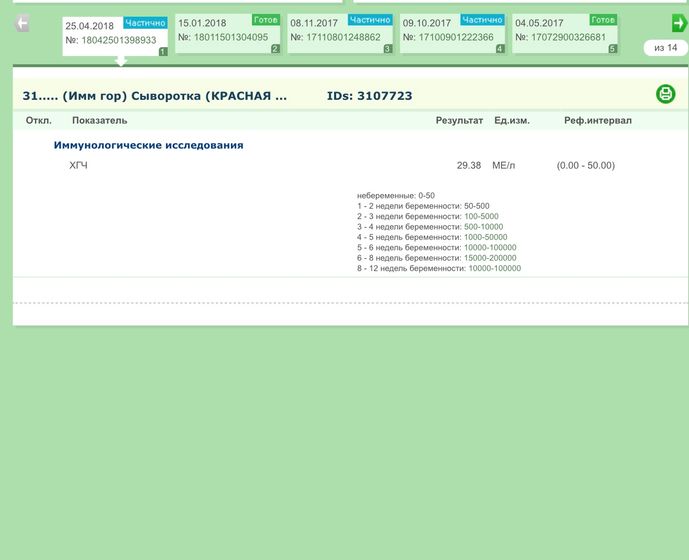Click the 'из 14' page counter
This screenshot has height=560, width=689.
665,47
